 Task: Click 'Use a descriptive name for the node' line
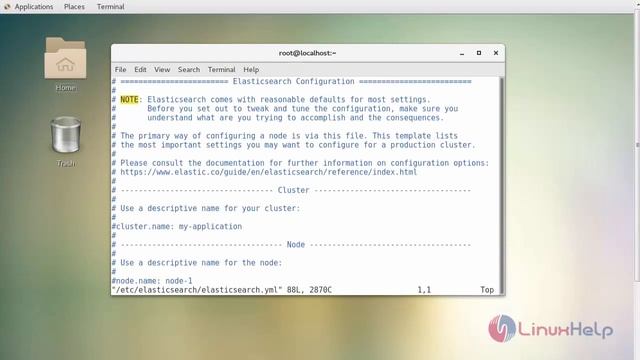(197, 262)
